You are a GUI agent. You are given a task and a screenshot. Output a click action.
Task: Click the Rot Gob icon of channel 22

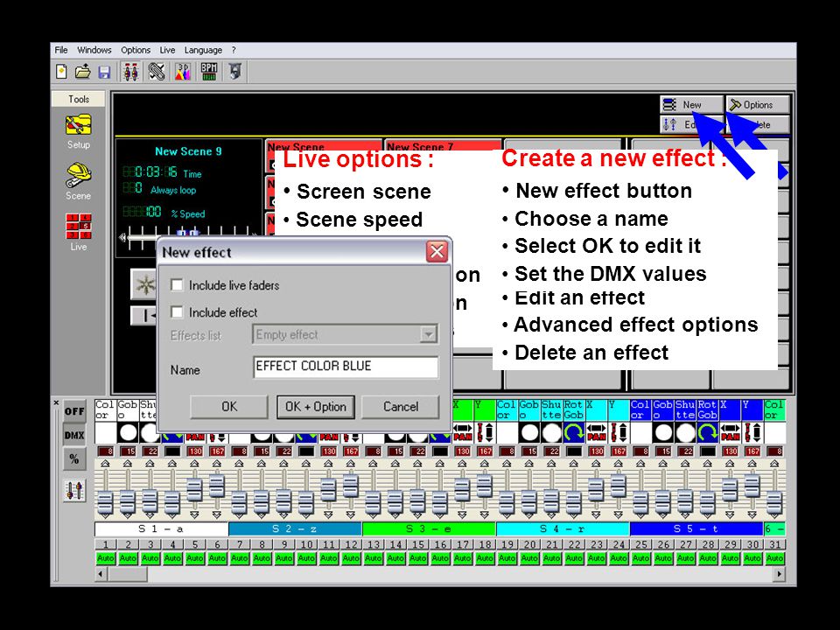click(574, 432)
